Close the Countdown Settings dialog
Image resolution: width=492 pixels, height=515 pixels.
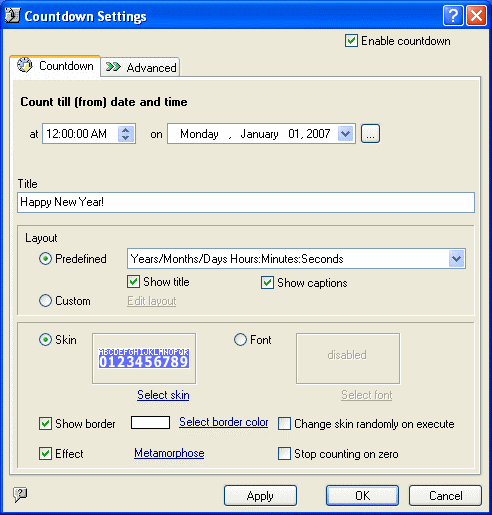tap(476, 15)
